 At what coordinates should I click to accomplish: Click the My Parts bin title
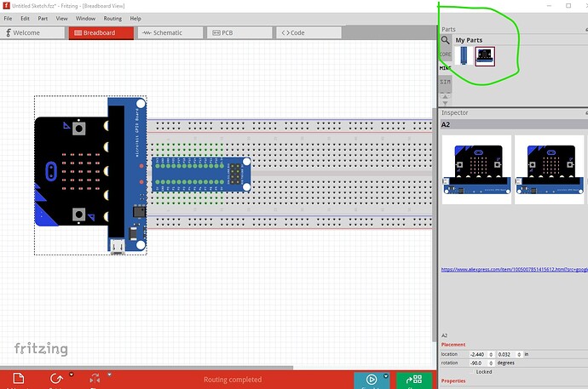coord(469,40)
